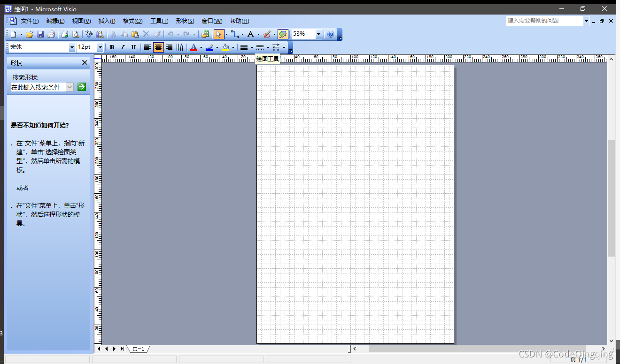Open the 形状(S) menu
The image size is (620, 364).
pyautogui.click(x=185, y=21)
